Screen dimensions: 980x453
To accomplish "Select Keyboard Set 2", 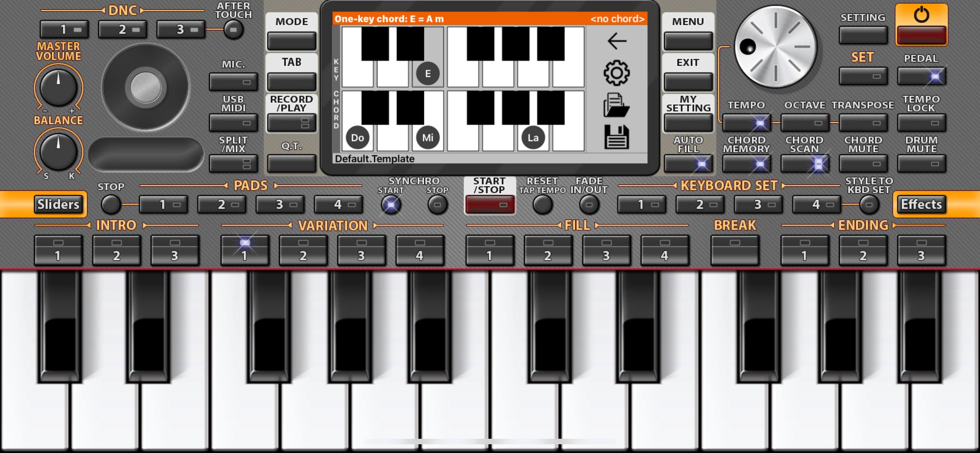I will coord(700,204).
